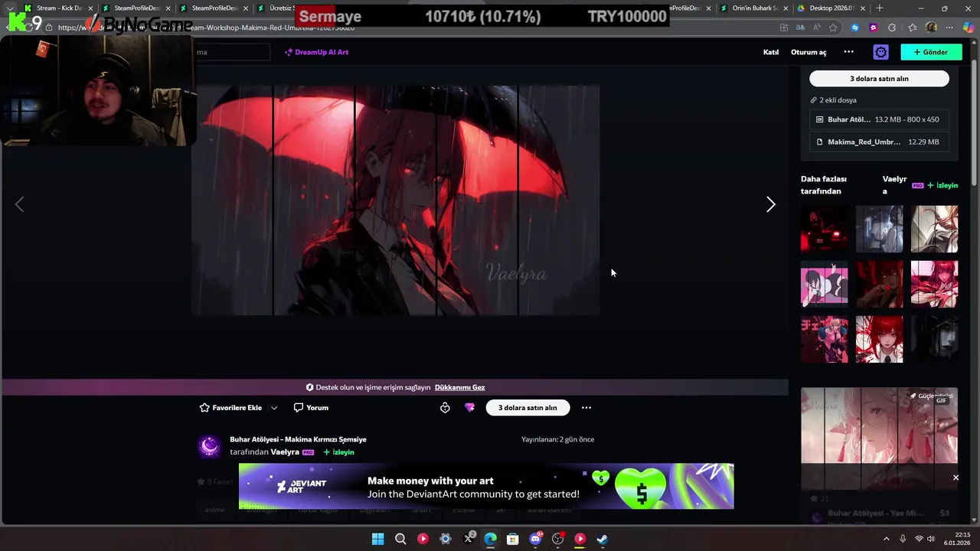Open Discord from taskbar
This screenshot has height=551, width=980.
click(x=535, y=539)
